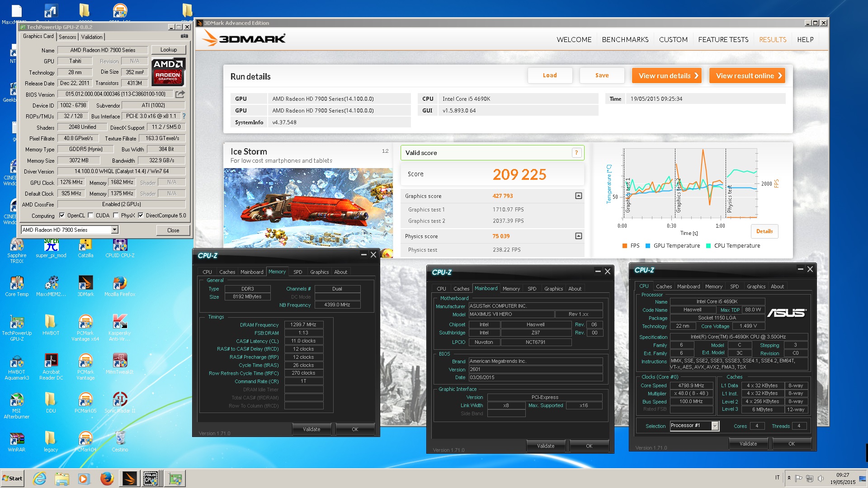Open Acrobat Reader DC desktop icon

[51, 367]
